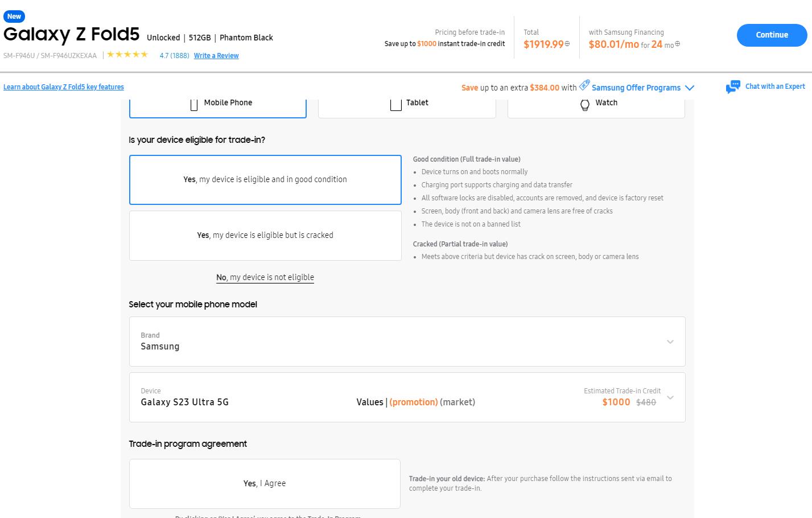Click the chat bubble expert icon
The height and width of the screenshot is (518, 812).
[733, 87]
